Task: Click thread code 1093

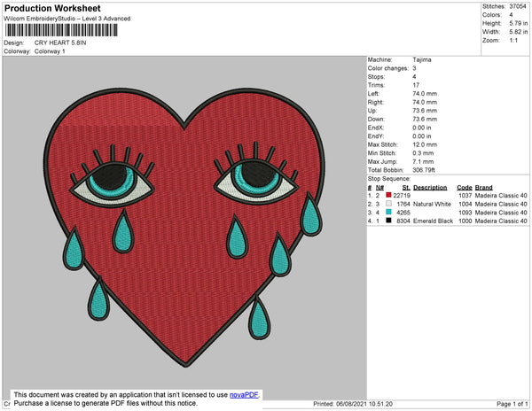Action: (465, 213)
